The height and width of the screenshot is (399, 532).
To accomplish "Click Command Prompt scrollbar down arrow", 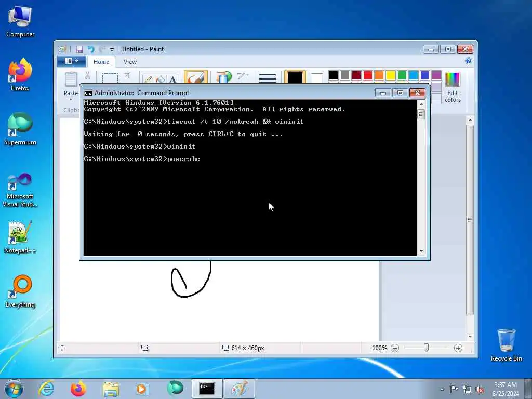I will (421, 251).
